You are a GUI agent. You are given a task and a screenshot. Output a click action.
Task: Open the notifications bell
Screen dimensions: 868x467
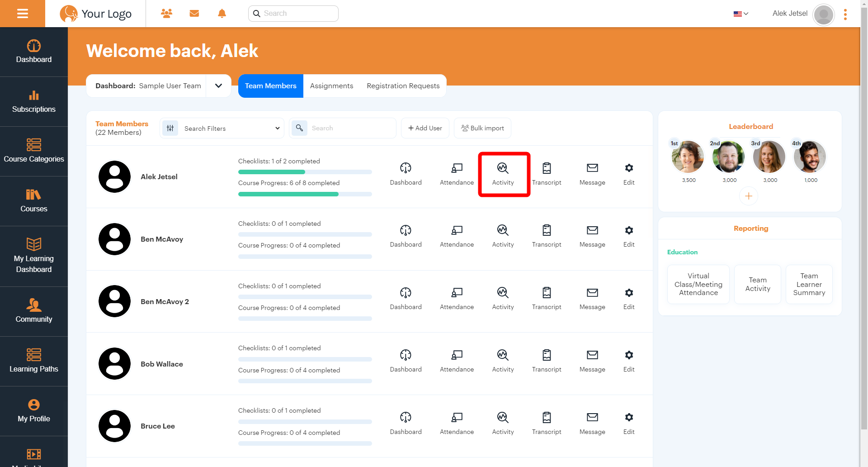pos(222,14)
